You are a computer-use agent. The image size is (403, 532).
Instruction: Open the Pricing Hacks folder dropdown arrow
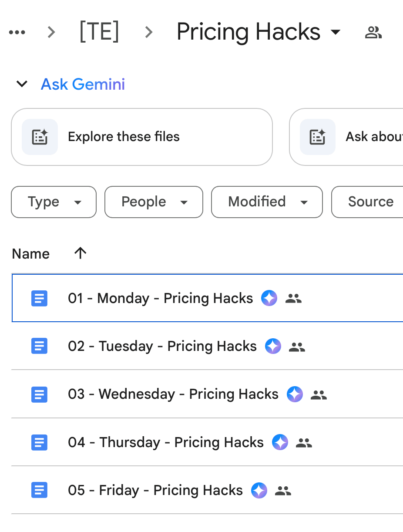[x=335, y=32]
